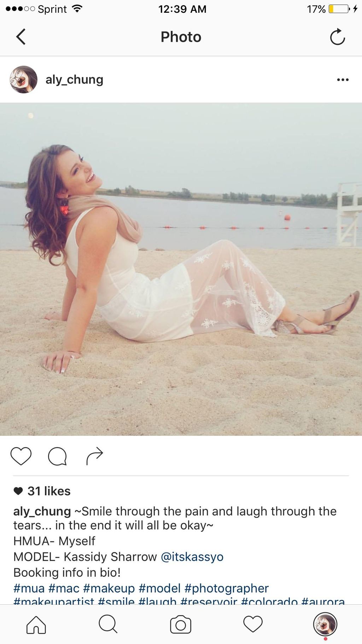Open the @itskassyo mention link
The height and width of the screenshot is (644, 362).
(x=192, y=557)
